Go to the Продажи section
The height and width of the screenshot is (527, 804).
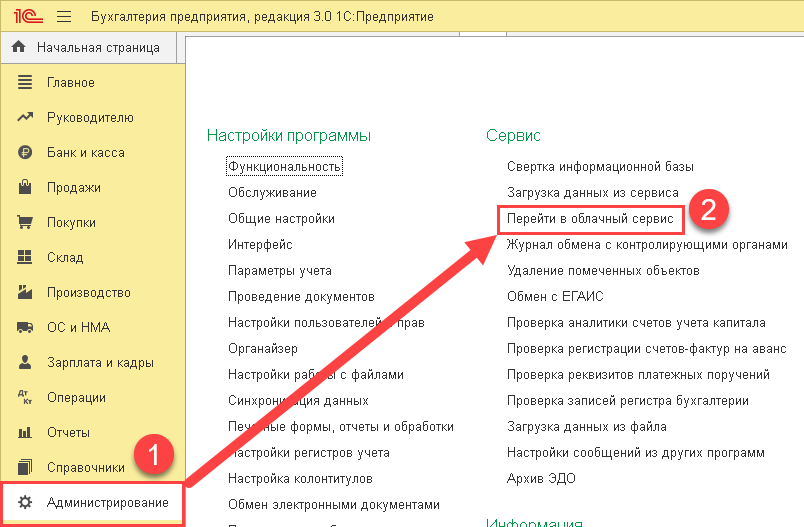pyautogui.click(x=74, y=188)
